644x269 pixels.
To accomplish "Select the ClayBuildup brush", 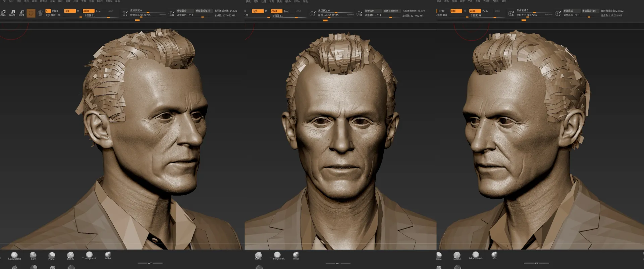I will pos(14,255).
